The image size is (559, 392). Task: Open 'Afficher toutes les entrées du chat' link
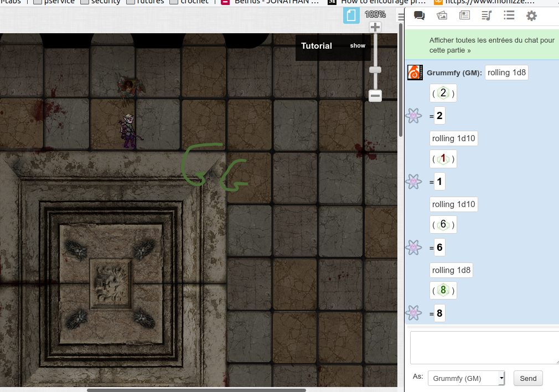coord(492,45)
